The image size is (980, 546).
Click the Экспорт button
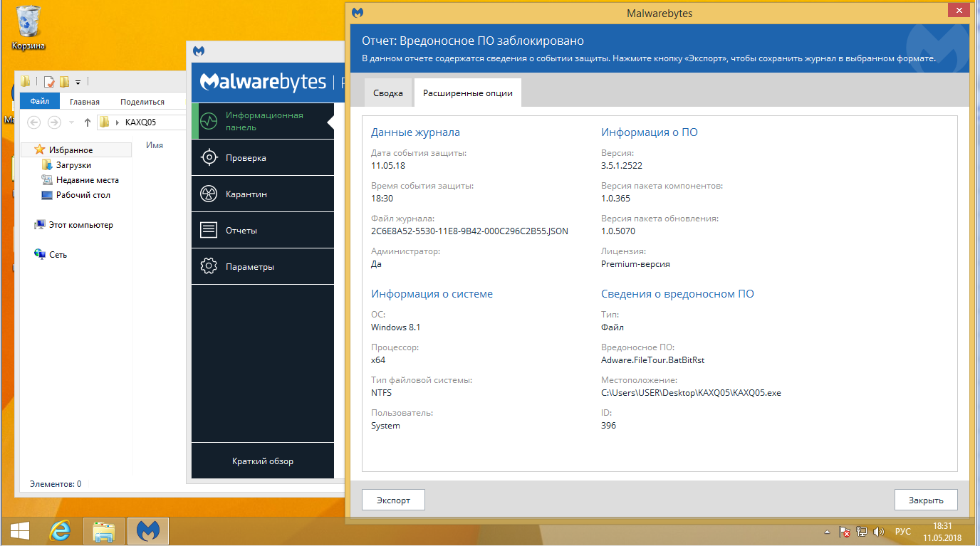point(394,500)
